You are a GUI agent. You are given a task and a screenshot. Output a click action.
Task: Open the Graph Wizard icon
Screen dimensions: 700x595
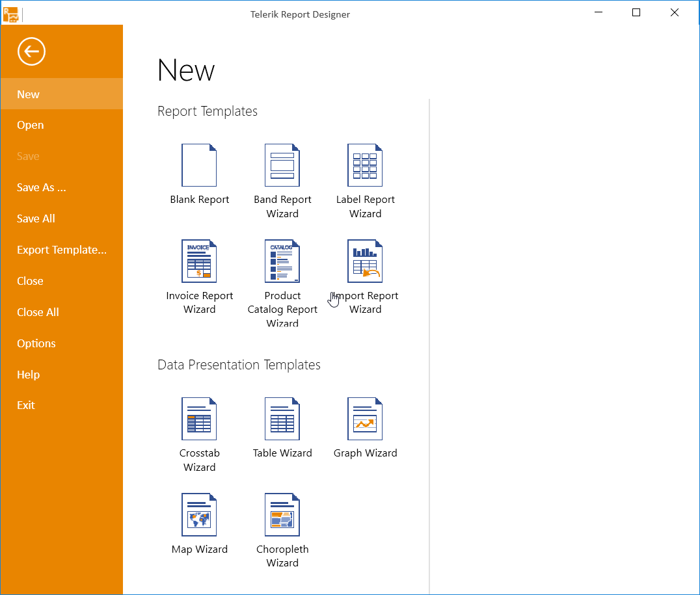[365, 419]
